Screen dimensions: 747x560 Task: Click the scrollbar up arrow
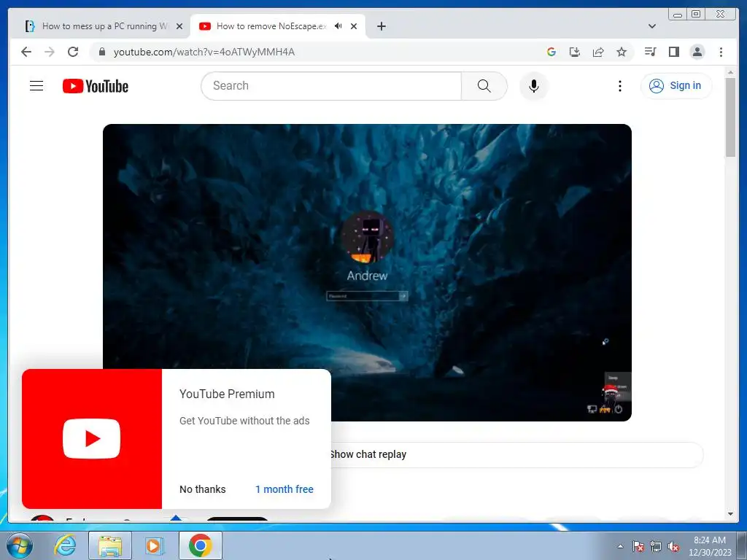pos(730,72)
